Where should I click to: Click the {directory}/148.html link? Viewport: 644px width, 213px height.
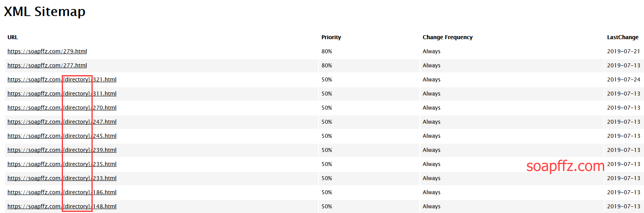coord(62,206)
